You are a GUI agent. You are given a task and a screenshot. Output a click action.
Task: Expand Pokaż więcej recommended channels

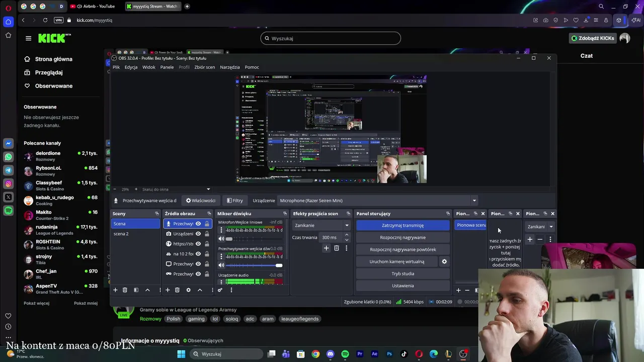[36, 303]
